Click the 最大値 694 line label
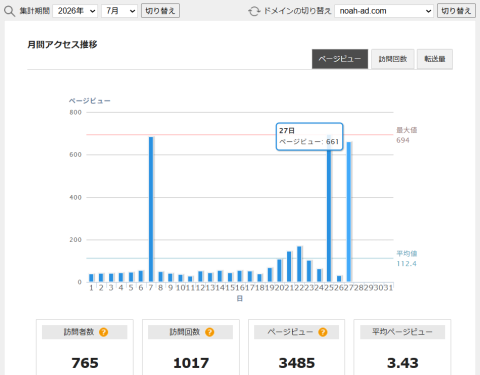 [x=406, y=135]
